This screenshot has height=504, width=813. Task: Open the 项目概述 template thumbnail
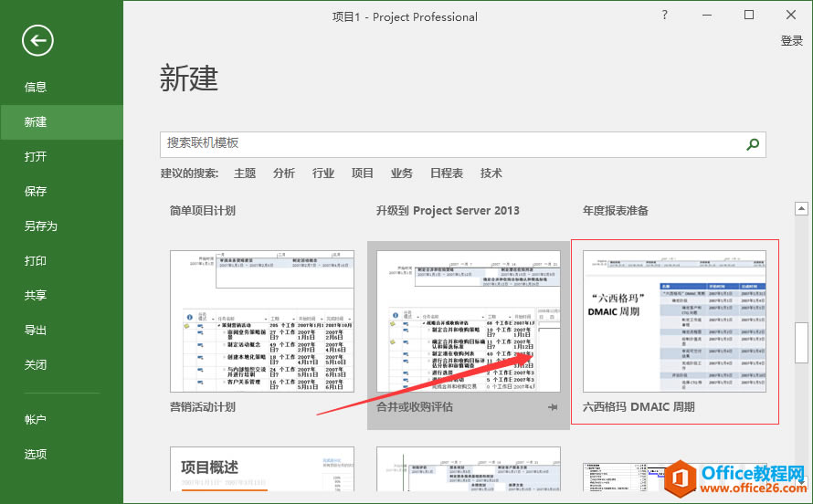click(x=262, y=469)
